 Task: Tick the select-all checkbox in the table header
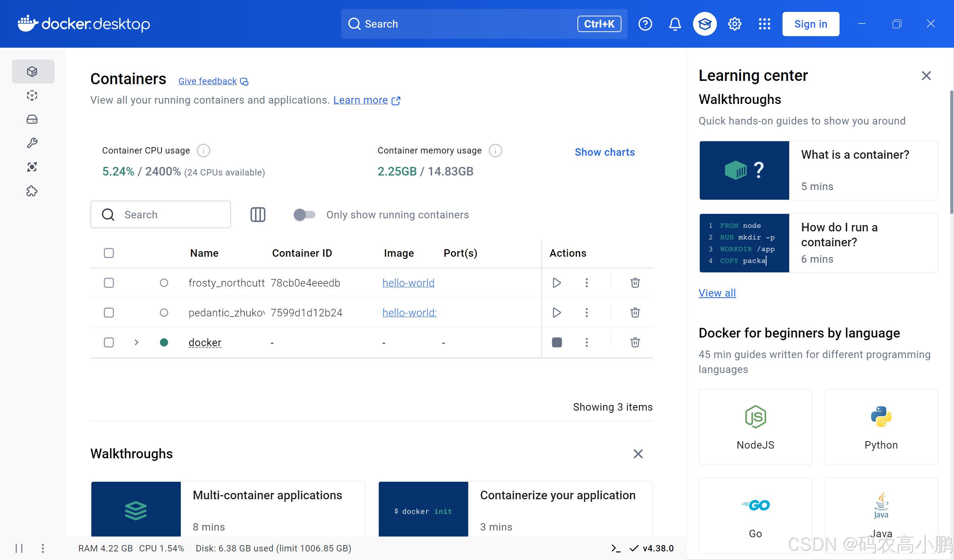108,253
